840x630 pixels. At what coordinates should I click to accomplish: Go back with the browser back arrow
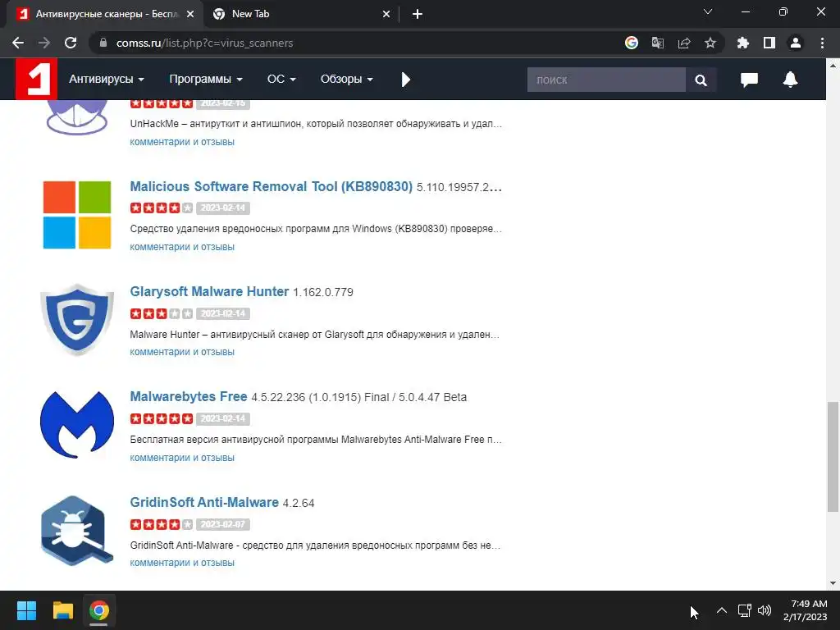click(18, 43)
